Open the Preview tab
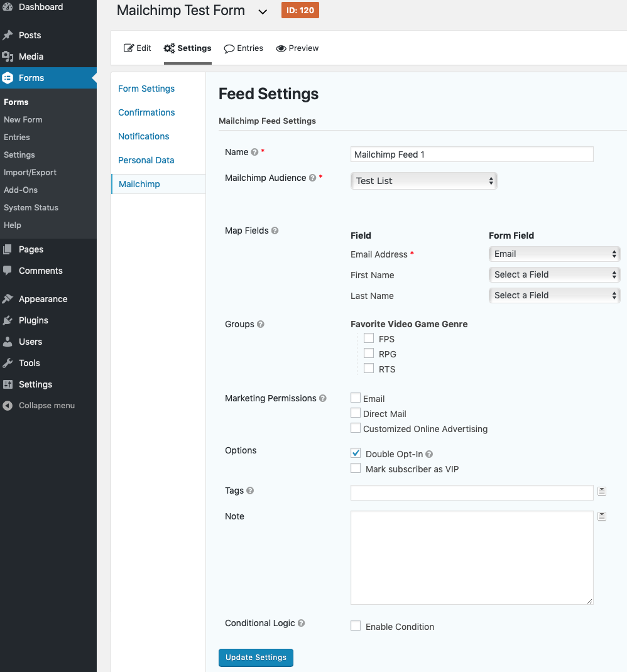This screenshot has height=672, width=627. (297, 48)
